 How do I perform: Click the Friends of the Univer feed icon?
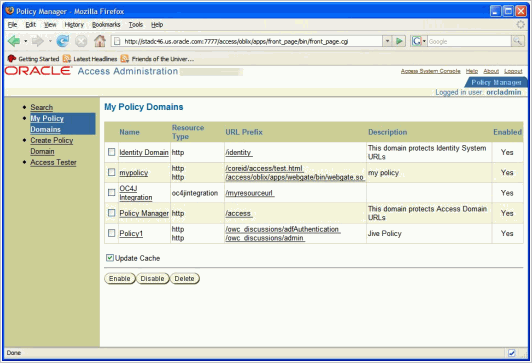pos(125,59)
